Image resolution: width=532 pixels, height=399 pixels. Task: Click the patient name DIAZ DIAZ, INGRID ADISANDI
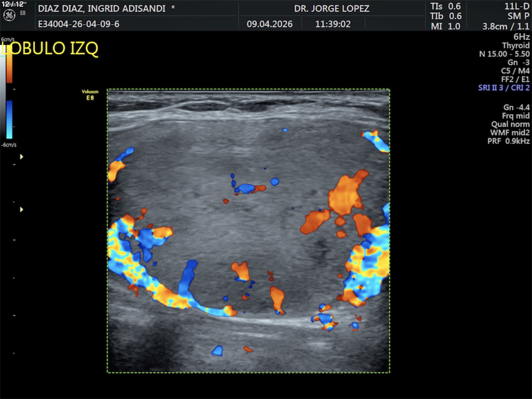(x=102, y=8)
